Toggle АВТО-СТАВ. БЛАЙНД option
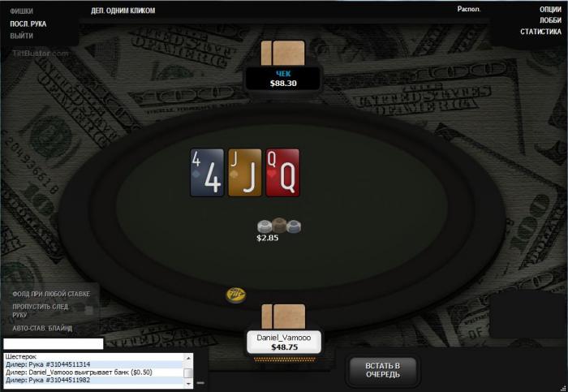568x392 pixels. coord(42,328)
